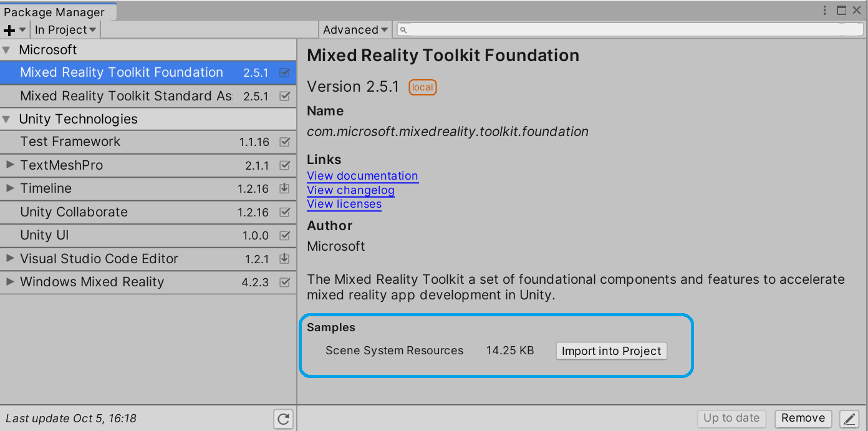Click checkmark icon on TextMeshPro row
This screenshot has width=868, height=431.
click(285, 165)
